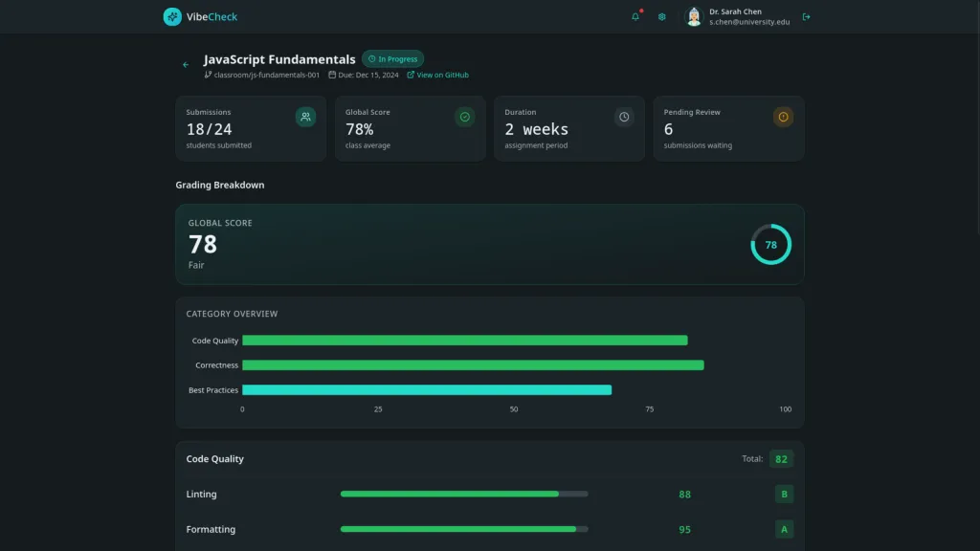
Task: Open the notifications bell
Action: 635,16
